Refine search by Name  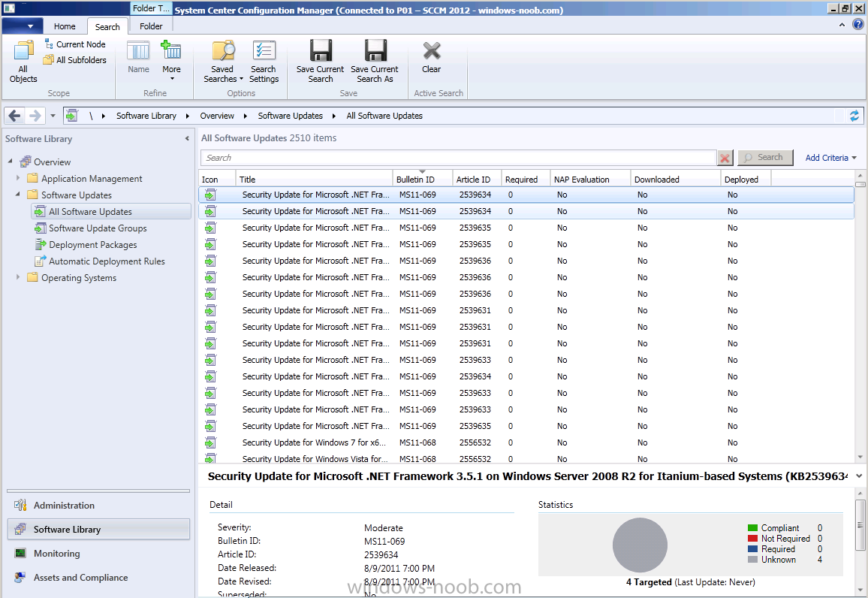[138, 58]
